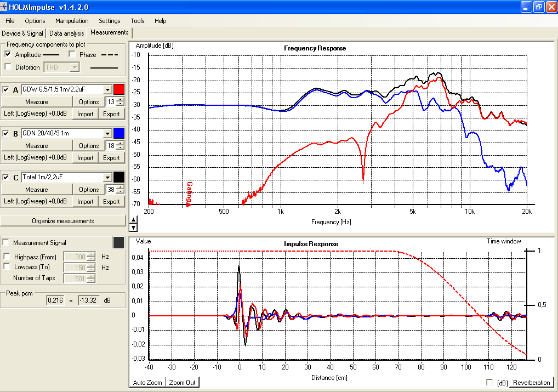Open red color swatch for measurement A

pos(119,89)
